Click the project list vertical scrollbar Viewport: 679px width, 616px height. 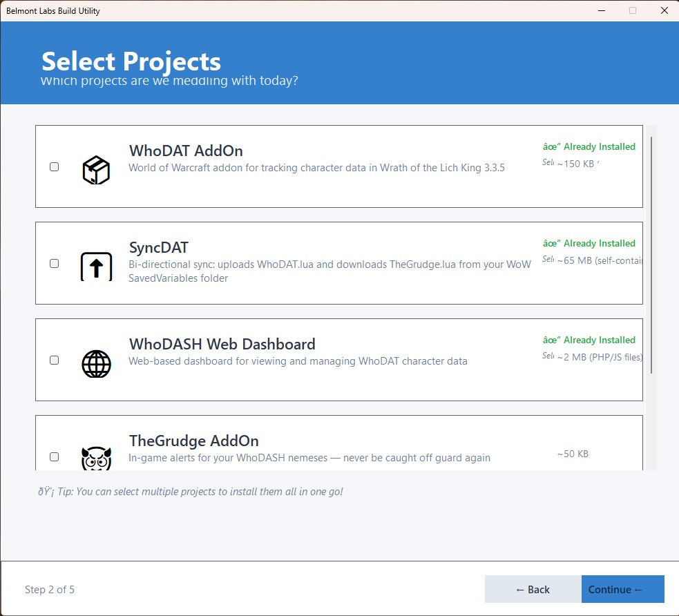click(651, 256)
